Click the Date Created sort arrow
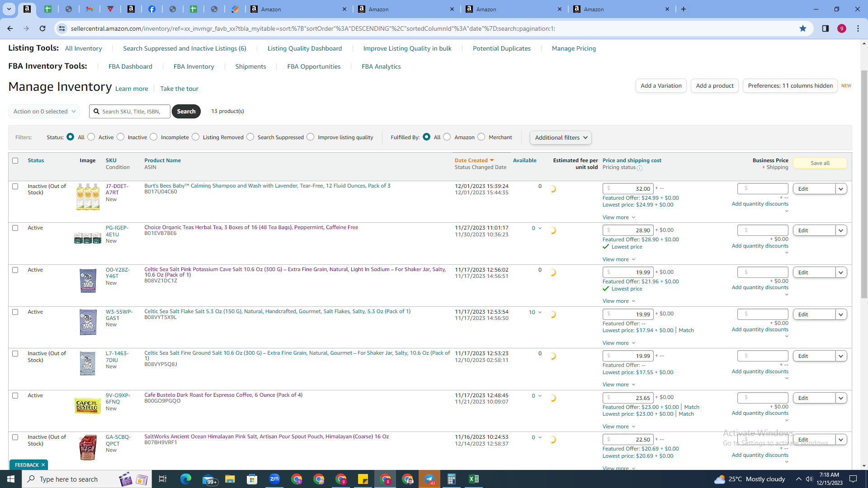 [492, 160]
